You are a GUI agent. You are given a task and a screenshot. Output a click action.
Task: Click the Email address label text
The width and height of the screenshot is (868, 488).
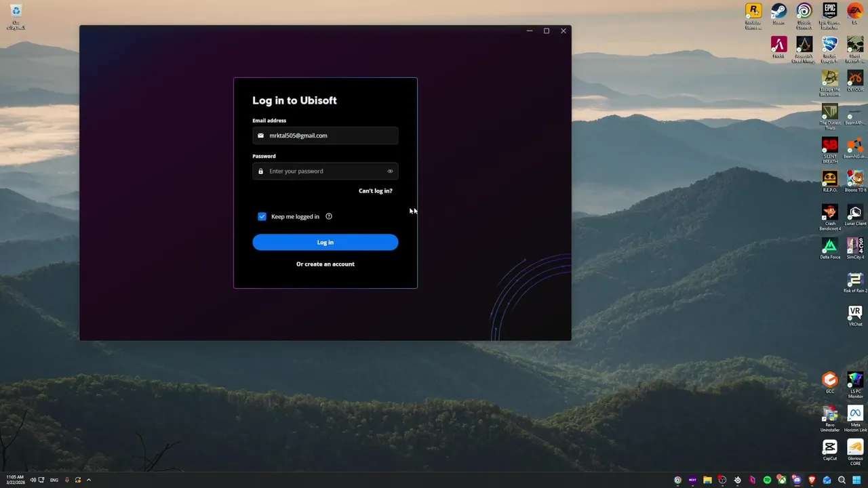coord(269,121)
